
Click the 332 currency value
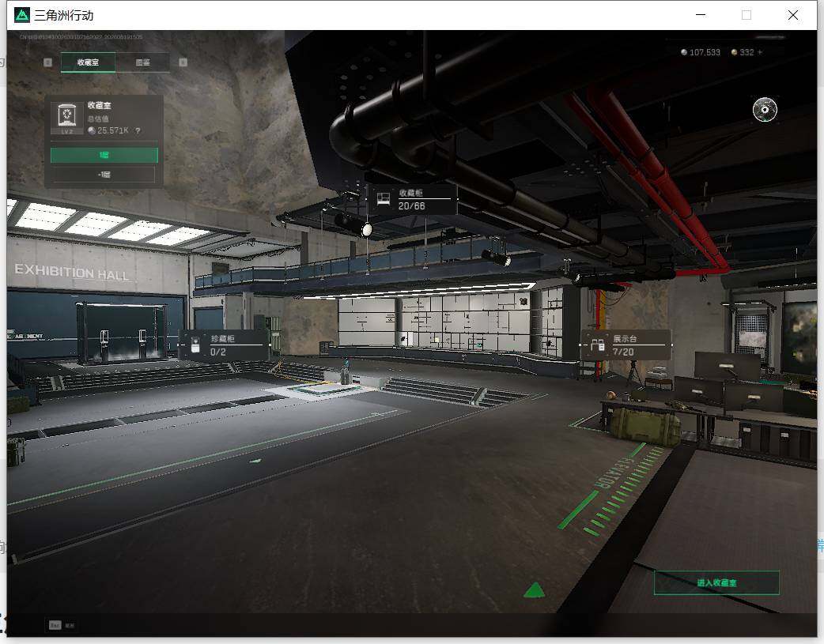(x=747, y=52)
